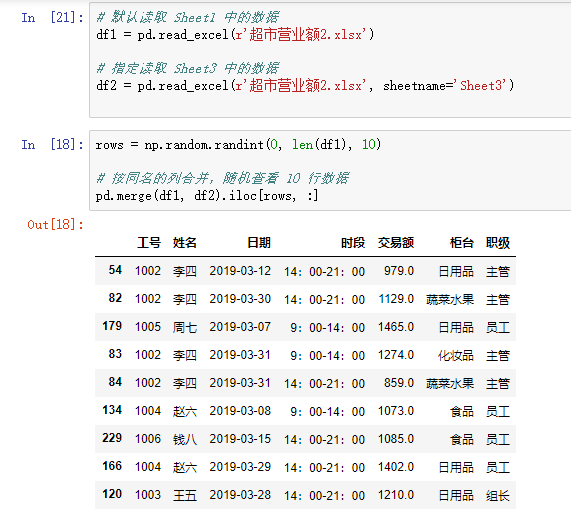Image resolution: width=571 pixels, height=510 pixels.
Task: Click 化妆品 counter cell in row 83
Action: tap(456, 355)
